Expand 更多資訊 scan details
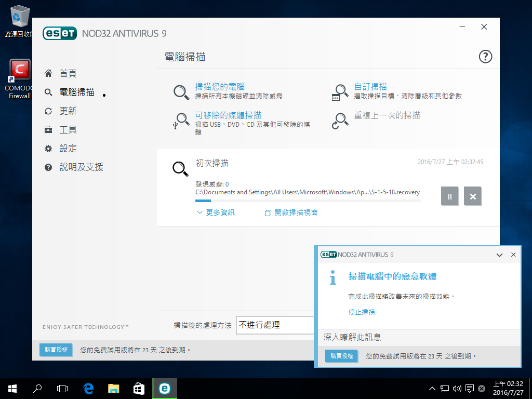Image resolution: width=532 pixels, height=399 pixels. pos(216,212)
